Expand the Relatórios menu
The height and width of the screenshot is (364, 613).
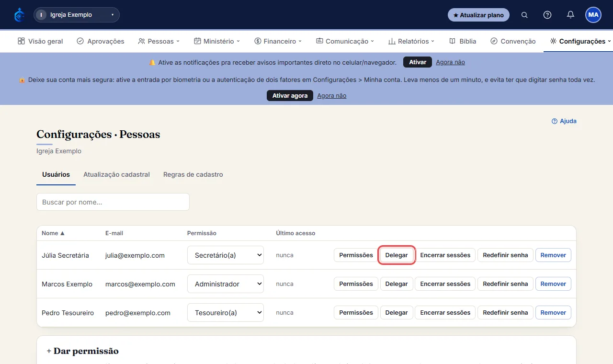point(411,41)
